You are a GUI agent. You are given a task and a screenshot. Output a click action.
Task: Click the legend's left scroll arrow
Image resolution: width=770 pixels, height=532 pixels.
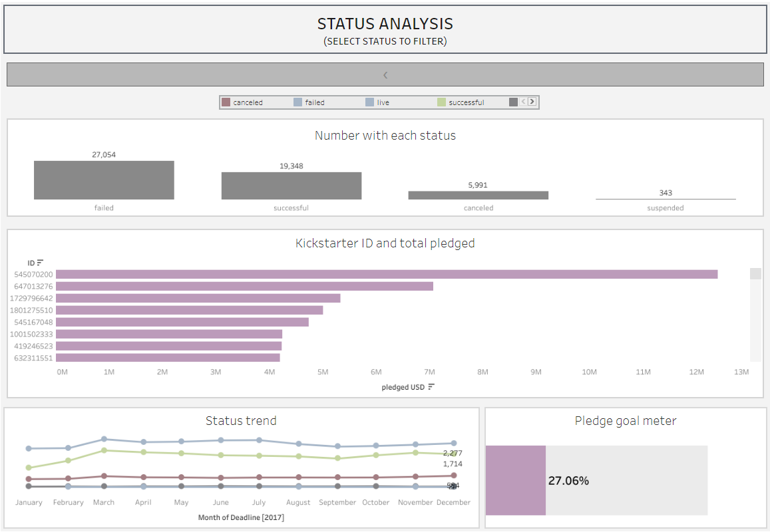point(524,102)
